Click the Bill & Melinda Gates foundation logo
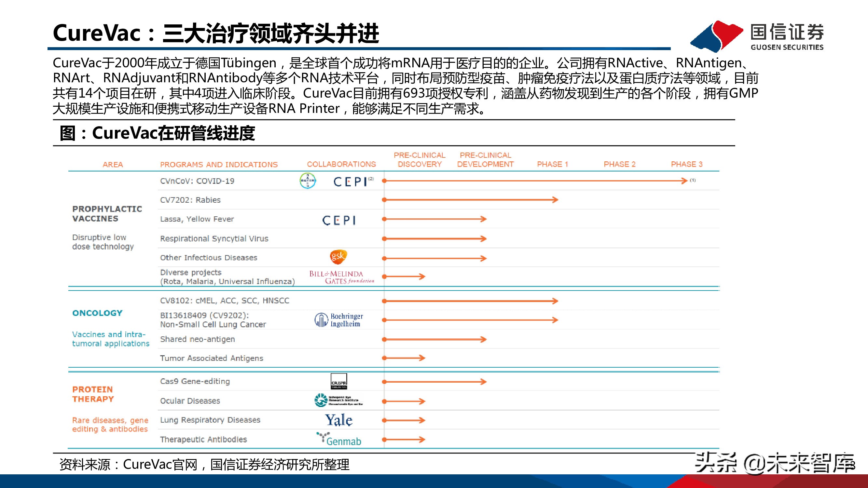868x488 pixels. coord(342,277)
